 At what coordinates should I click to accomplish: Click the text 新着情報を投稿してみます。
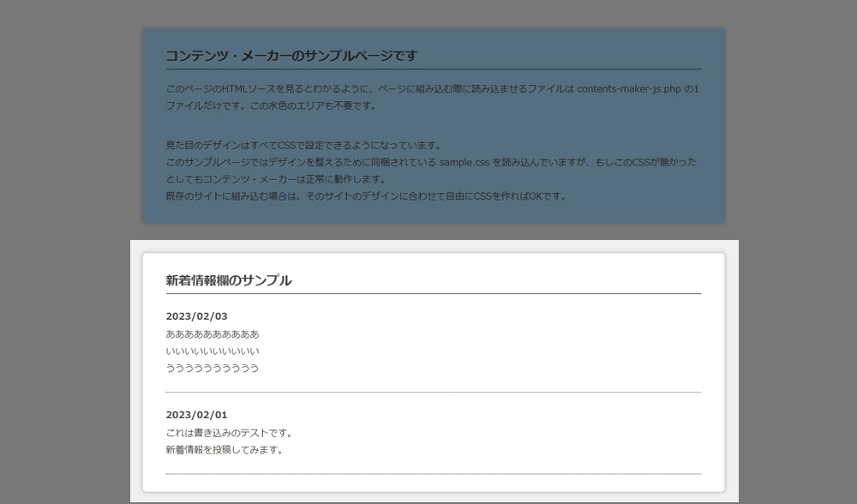tap(225, 450)
